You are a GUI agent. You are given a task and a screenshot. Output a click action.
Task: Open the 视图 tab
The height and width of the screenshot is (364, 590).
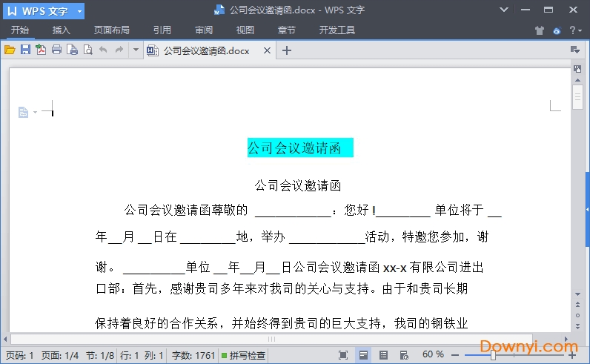[245, 30]
